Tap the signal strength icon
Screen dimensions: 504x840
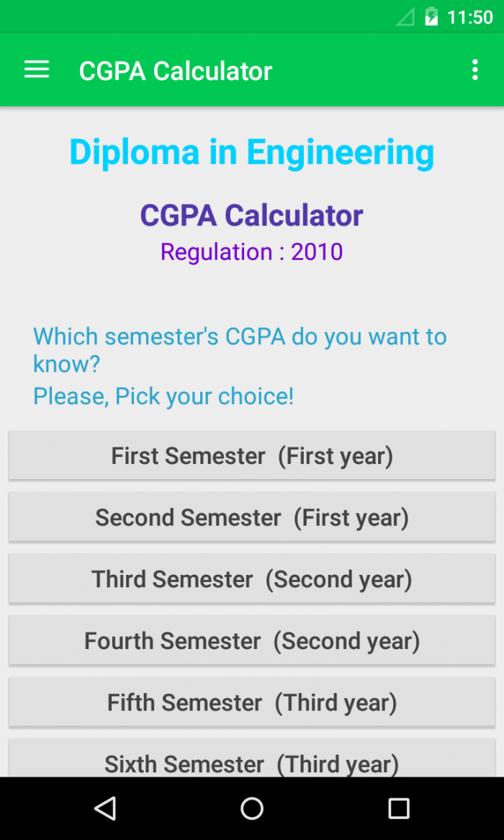coord(405,17)
